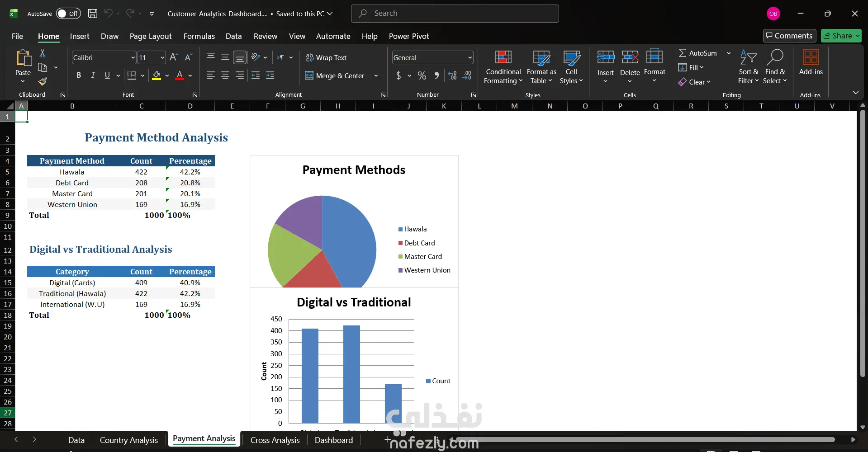The width and height of the screenshot is (868, 452).
Task: Open the Page Layout ribbon tab
Action: point(150,36)
